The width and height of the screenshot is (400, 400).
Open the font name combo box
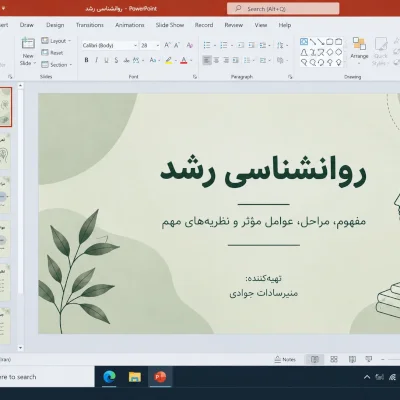(110, 45)
